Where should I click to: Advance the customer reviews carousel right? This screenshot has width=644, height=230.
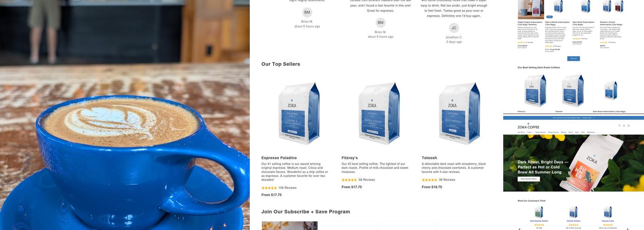coord(627,229)
